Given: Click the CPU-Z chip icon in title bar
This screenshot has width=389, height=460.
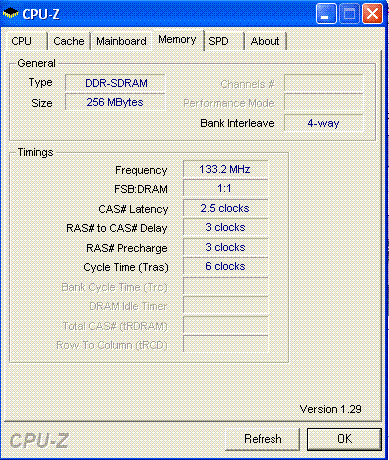Looking at the screenshot, I should 11,14.
